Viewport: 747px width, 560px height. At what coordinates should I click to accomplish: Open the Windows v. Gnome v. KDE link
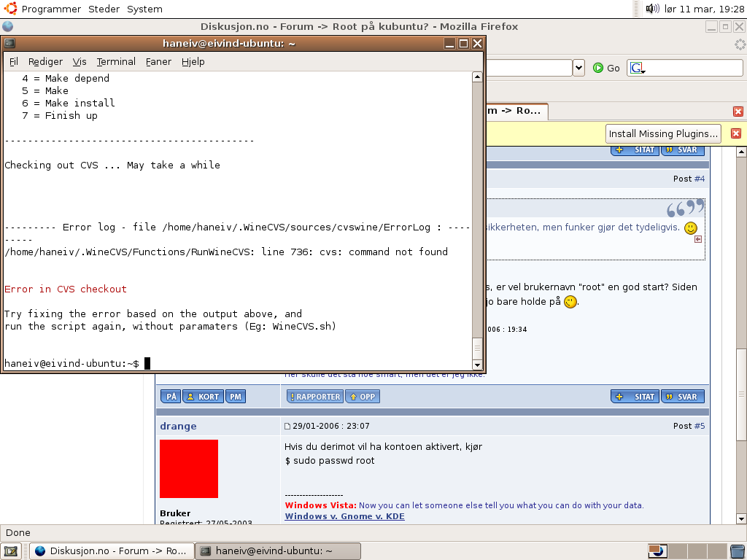[344, 516]
